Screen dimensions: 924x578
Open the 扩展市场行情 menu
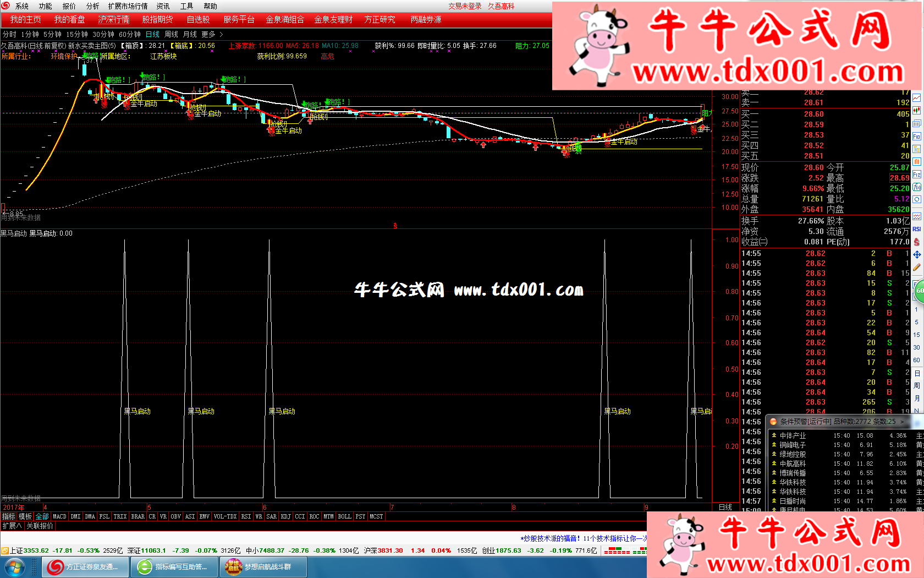pos(128,6)
